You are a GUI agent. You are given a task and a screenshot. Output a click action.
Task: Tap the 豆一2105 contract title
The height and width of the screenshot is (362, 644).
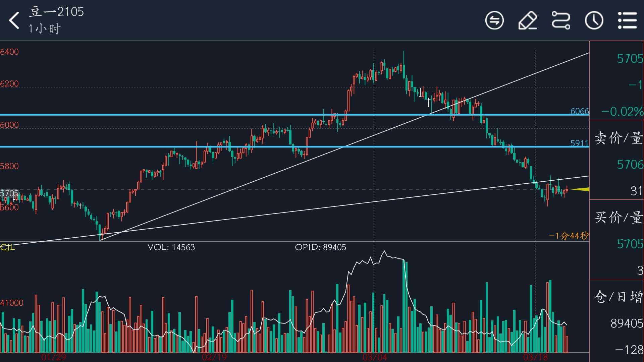[56, 12]
